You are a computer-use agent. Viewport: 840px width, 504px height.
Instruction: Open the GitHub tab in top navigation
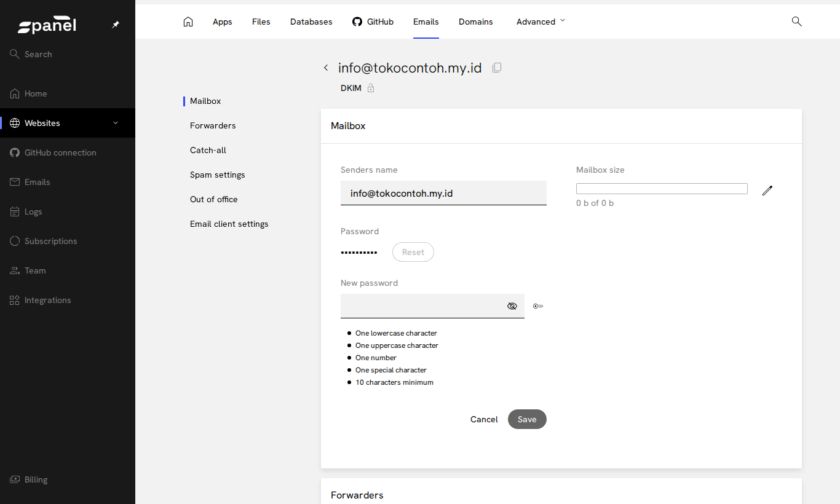tap(373, 22)
